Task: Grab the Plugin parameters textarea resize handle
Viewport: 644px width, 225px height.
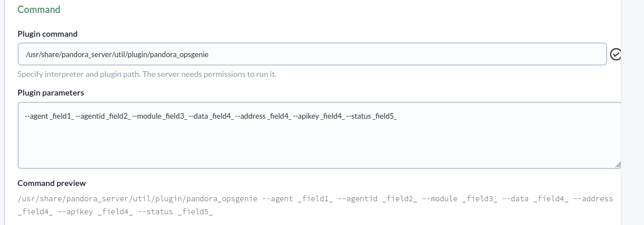Action: point(618,165)
